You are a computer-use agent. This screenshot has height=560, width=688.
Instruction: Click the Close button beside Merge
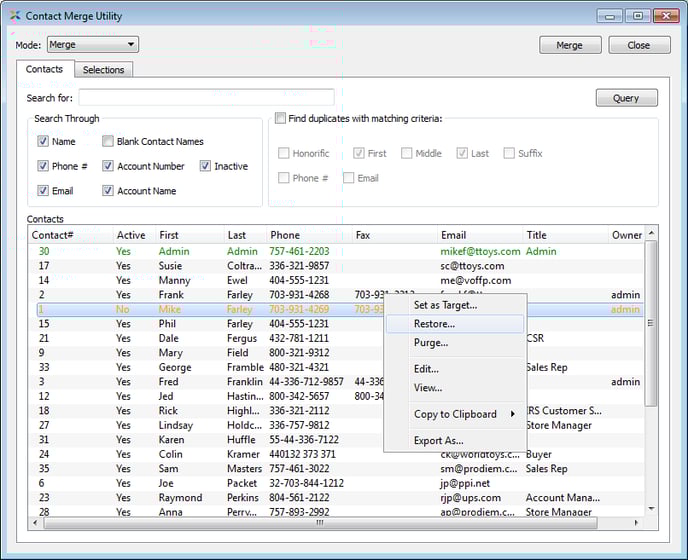pos(638,45)
